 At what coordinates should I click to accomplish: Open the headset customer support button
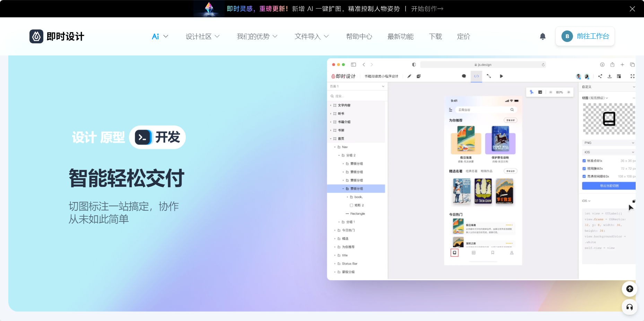pyautogui.click(x=629, y=307)
